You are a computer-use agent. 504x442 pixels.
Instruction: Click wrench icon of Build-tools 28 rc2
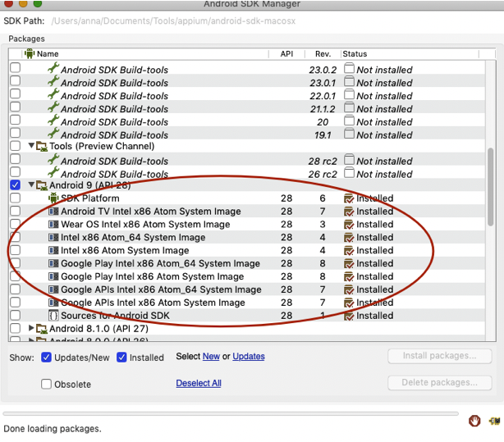click(x=53, y=159)
